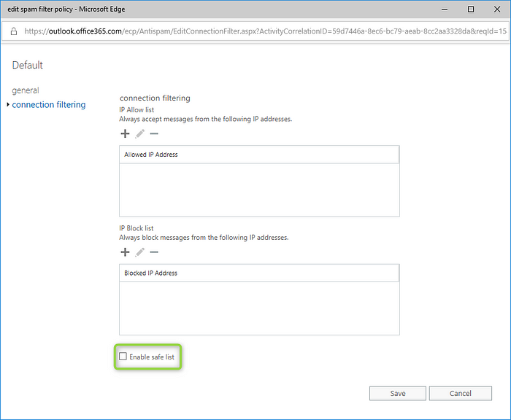Minimize the Edge window
The height and width of the screenshot is (420, 511).
click(445, 9)
